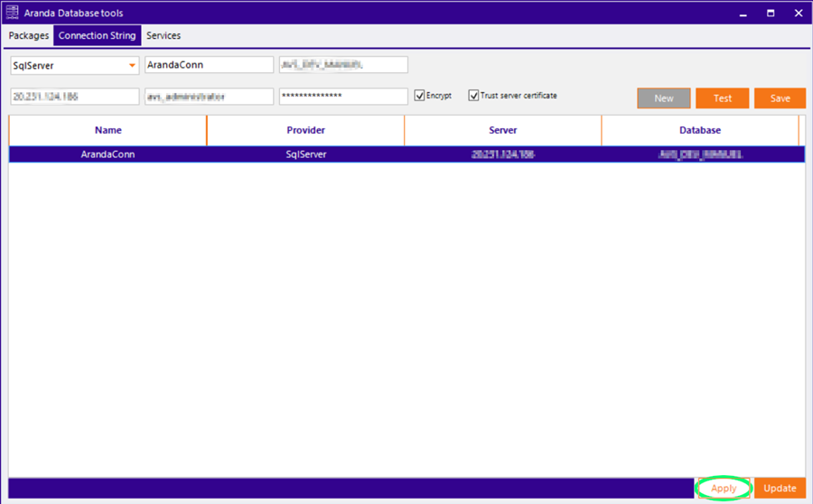
Task: Click the ArandaConn connection name field
Action: [209, 65]
